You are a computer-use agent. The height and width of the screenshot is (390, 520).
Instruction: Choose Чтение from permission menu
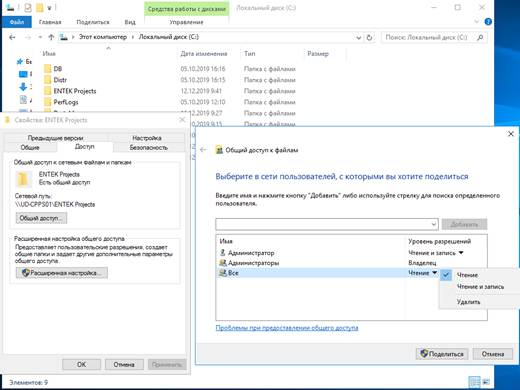[467, 275]
